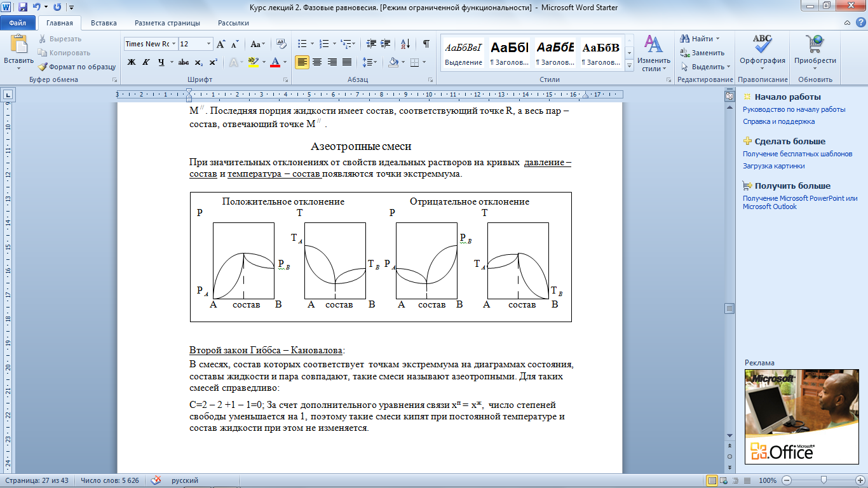The height and width of the screenshot is (488, 868).
Task: Click Получение бесплатных шаблонов link
Action: pos(797,154)
